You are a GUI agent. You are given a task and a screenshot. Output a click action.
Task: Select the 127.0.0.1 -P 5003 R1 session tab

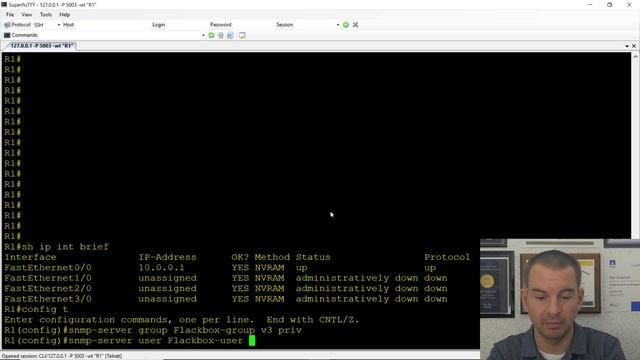point(41,46)
